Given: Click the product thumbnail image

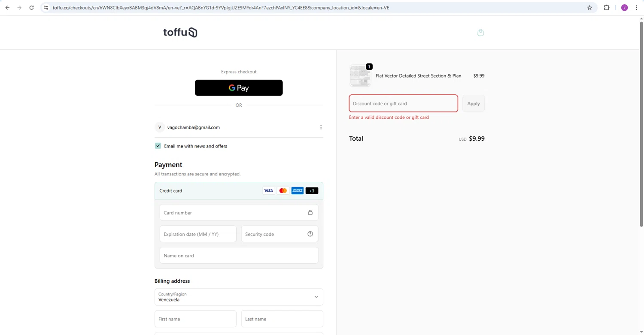Looking at the screenshot, I should point(360,76).
